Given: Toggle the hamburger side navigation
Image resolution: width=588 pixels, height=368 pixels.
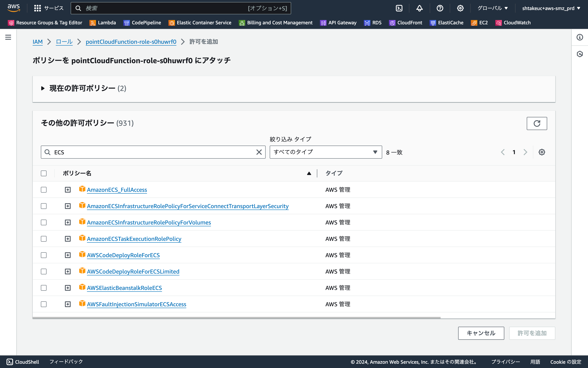Looking at the screenshot, I should [8, 37].
